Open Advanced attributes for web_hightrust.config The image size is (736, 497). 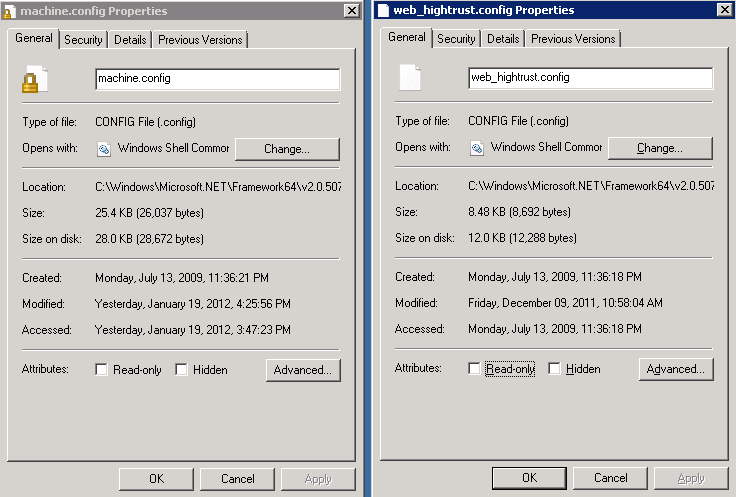point(676,369)
